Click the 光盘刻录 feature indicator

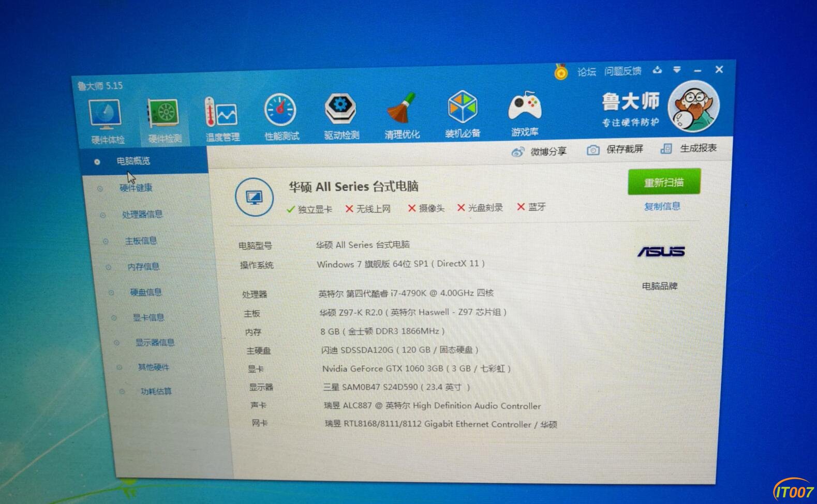(480, 207)
